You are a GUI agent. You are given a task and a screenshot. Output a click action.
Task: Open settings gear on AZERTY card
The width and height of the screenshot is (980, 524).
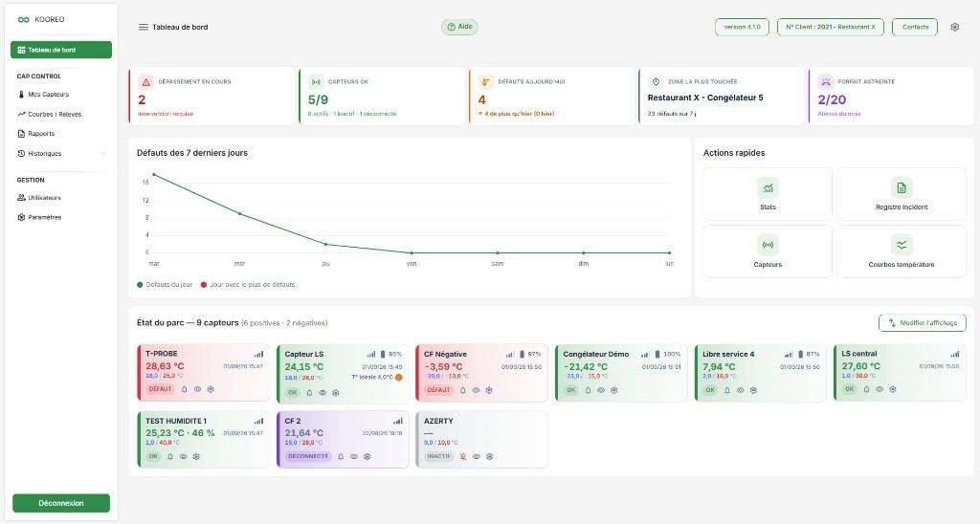[489, 456]
